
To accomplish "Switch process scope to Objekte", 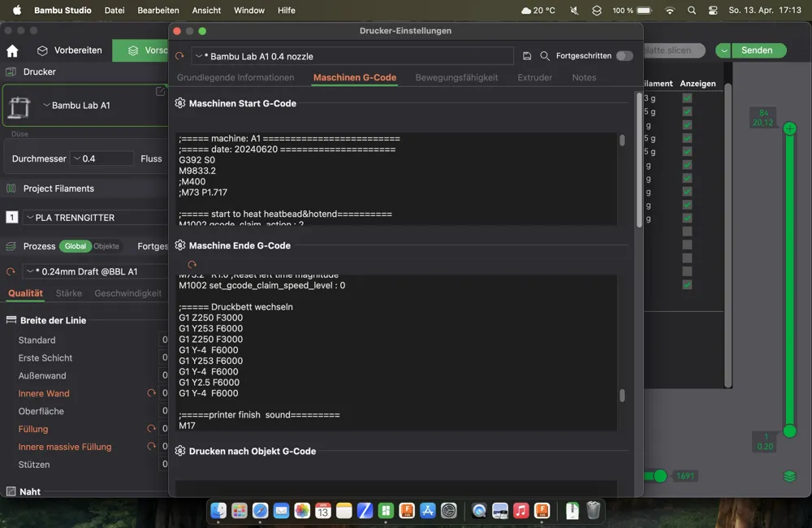I will (x=106, y=246).
